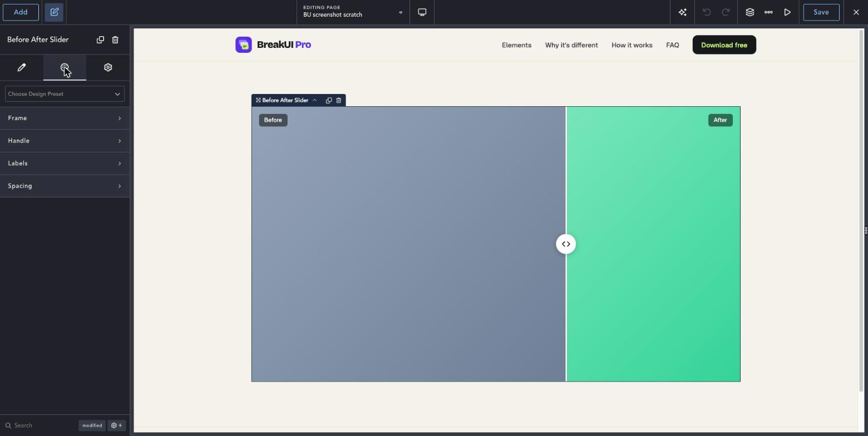Click the undo arrow in top bar
This screenshot has height=436, width=868.
[707, 12]
